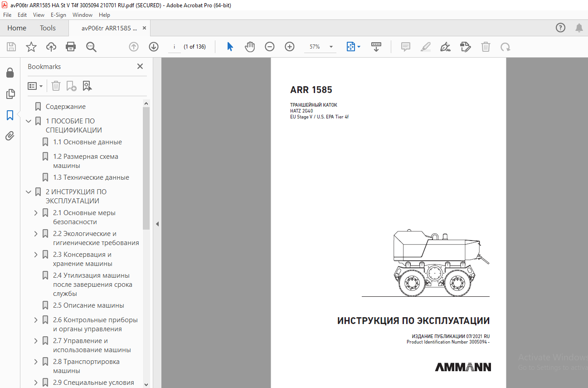
Task: Zoom out with the minus button
Action: point(270,47)
